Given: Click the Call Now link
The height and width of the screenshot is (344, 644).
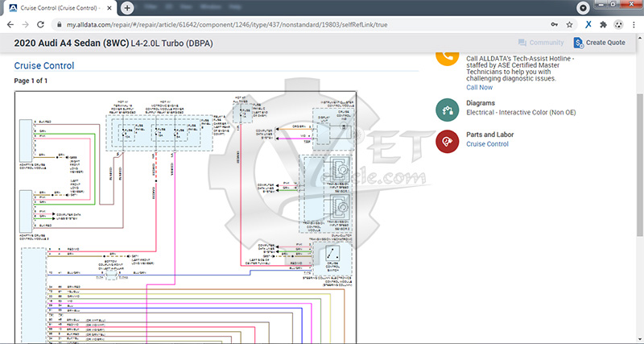Looking at the screenshot, I should [479, 87].
